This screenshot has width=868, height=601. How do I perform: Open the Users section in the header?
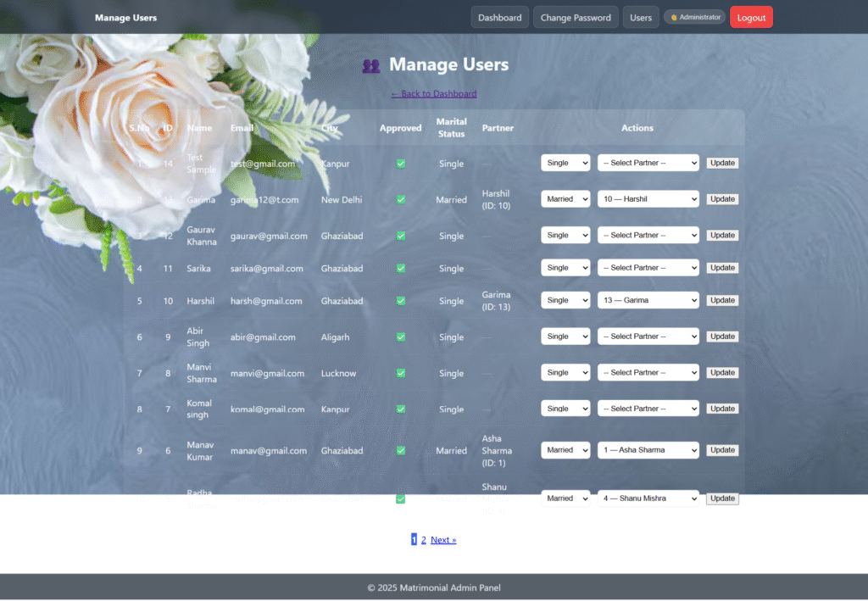pyautogui.click(x=640, y=16)
